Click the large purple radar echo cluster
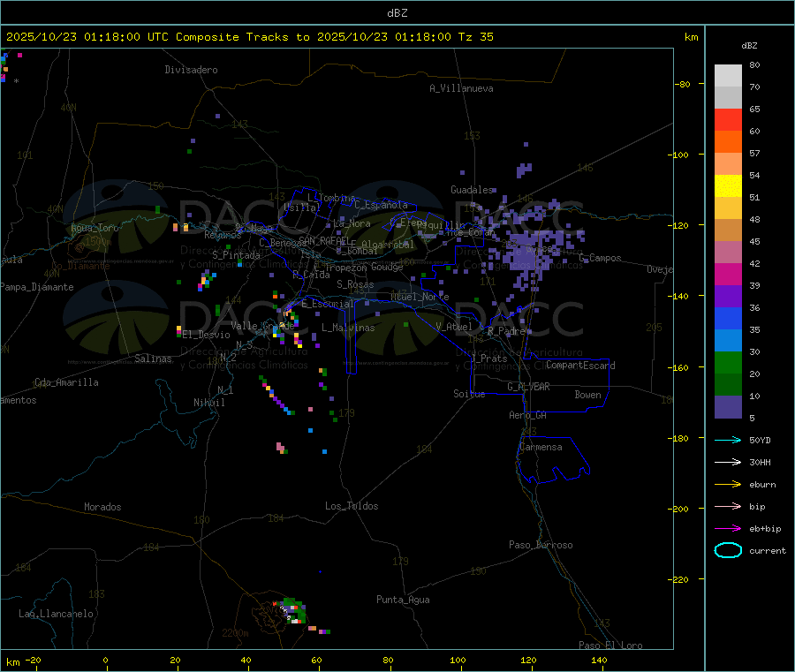795x672 pixels. point(530,251)
